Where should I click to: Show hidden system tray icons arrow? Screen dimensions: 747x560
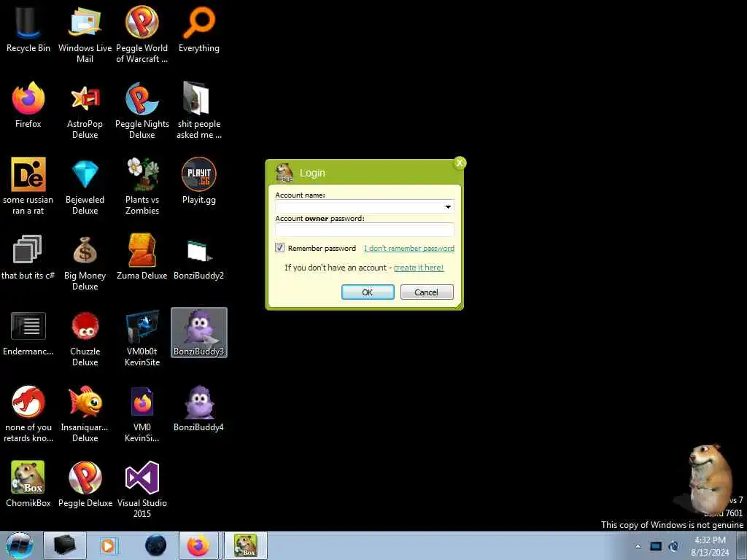click(638, 546)
